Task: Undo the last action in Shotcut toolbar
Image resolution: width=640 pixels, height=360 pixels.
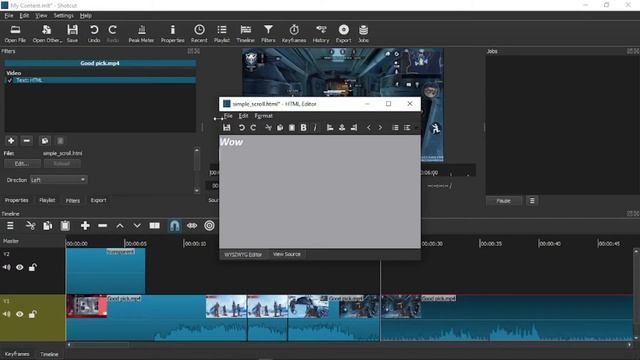Action: (x=94, y=33)
